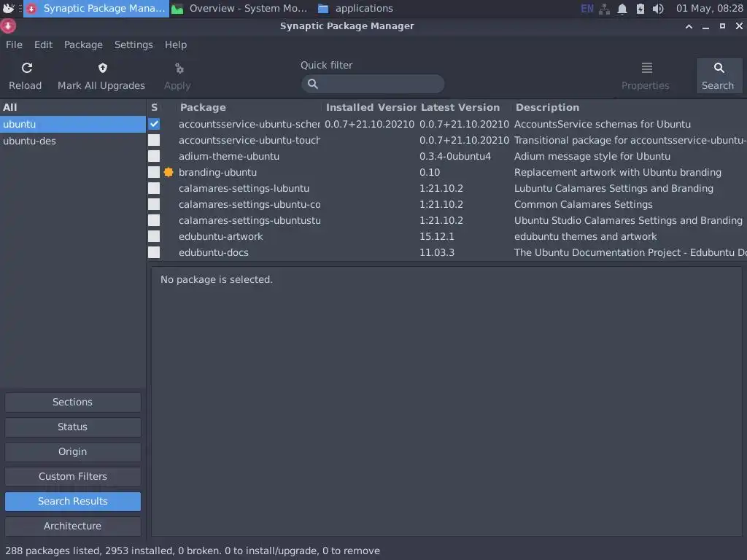
Task: Select the edubuntu-artwork package name
Action: pyautogui.click(x=220, y=237)
